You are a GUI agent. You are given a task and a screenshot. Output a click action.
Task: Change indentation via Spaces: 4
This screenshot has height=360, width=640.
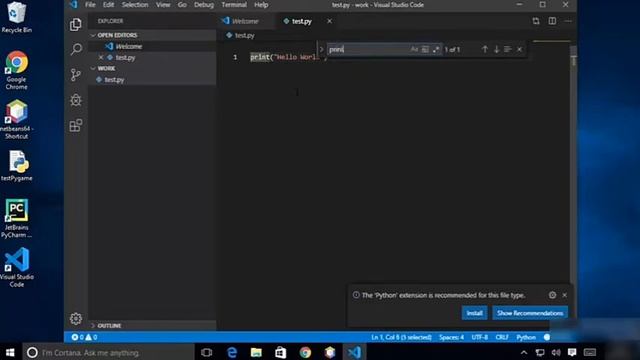(x=451, y=337)
